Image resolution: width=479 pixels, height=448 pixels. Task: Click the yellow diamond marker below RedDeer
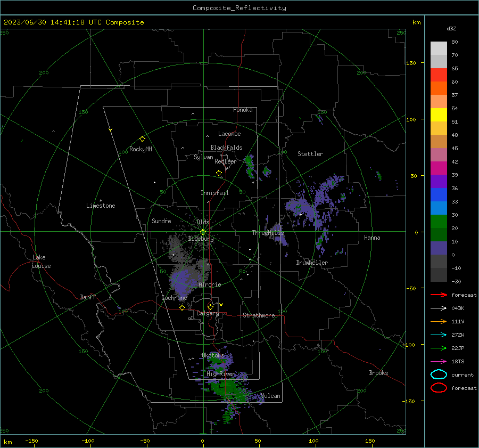pyautogui.click(x=219, y=173)
